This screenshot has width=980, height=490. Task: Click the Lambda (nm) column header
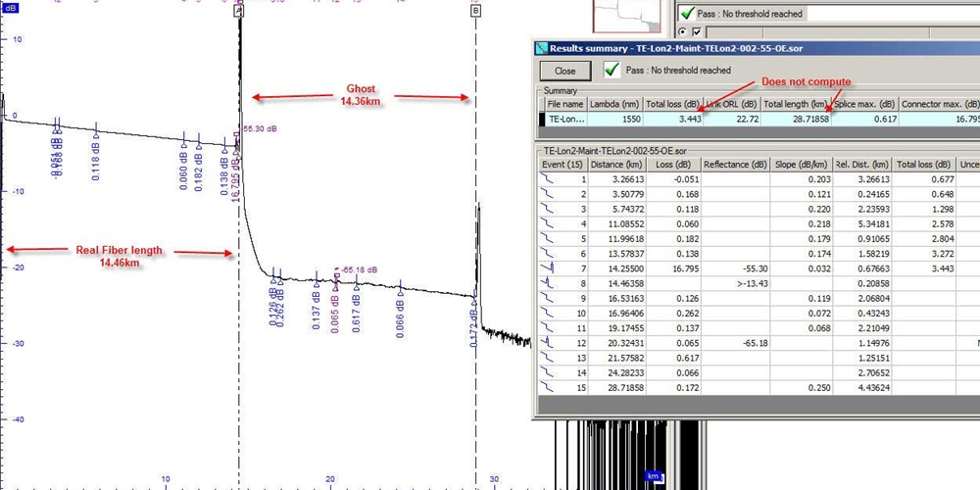click(x=615, y=104)
